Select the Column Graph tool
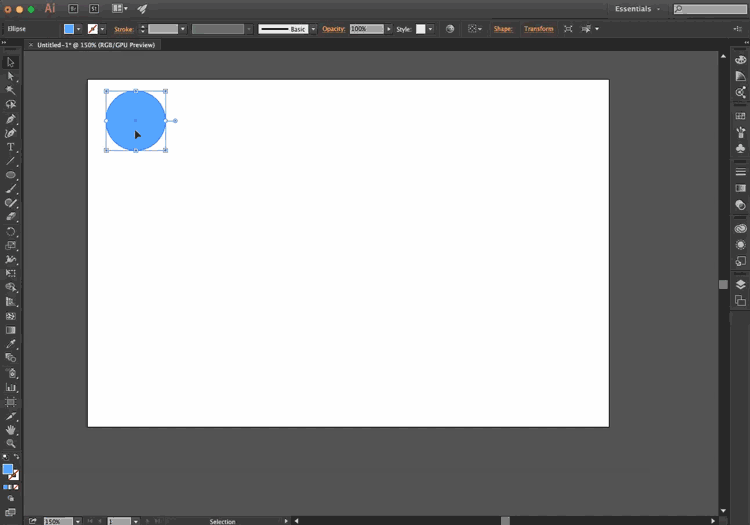The width and height of the screenshot is (750, 525). (x=11, y=387)
